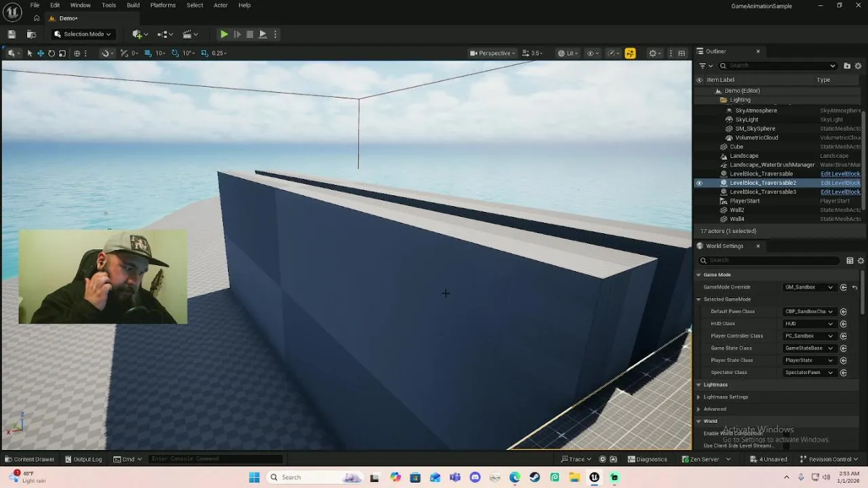
Task: Start Play in Editor with the green button
Action: [x=224, y=34]
